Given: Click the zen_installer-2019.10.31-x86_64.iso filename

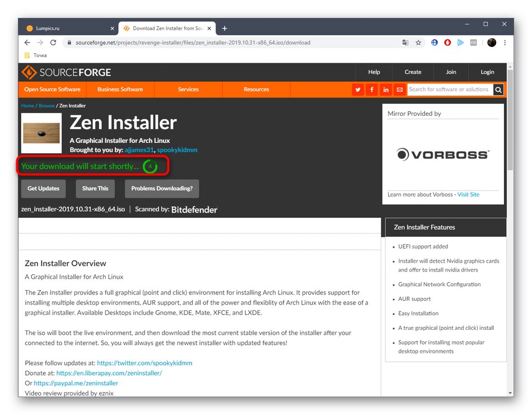Looking at the screenshot, I should (73, 209).
